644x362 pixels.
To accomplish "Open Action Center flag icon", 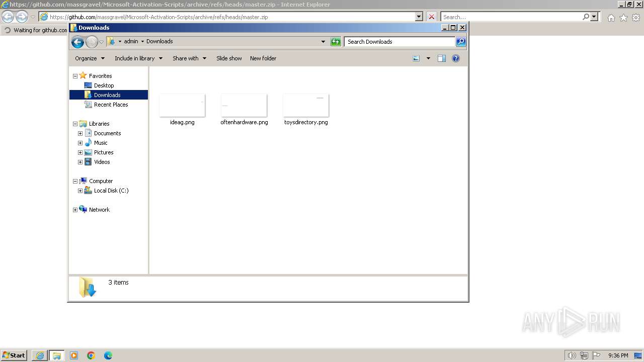I will [x=596, y=355].
